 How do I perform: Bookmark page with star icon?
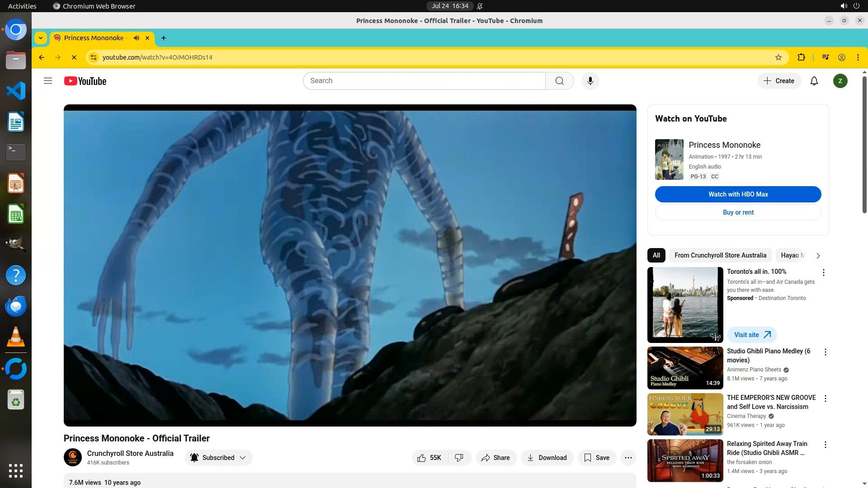click(778, 57)
